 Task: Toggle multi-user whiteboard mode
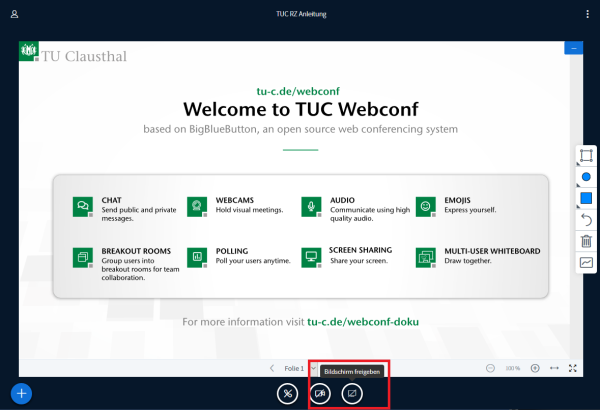(x=586, y=262)
